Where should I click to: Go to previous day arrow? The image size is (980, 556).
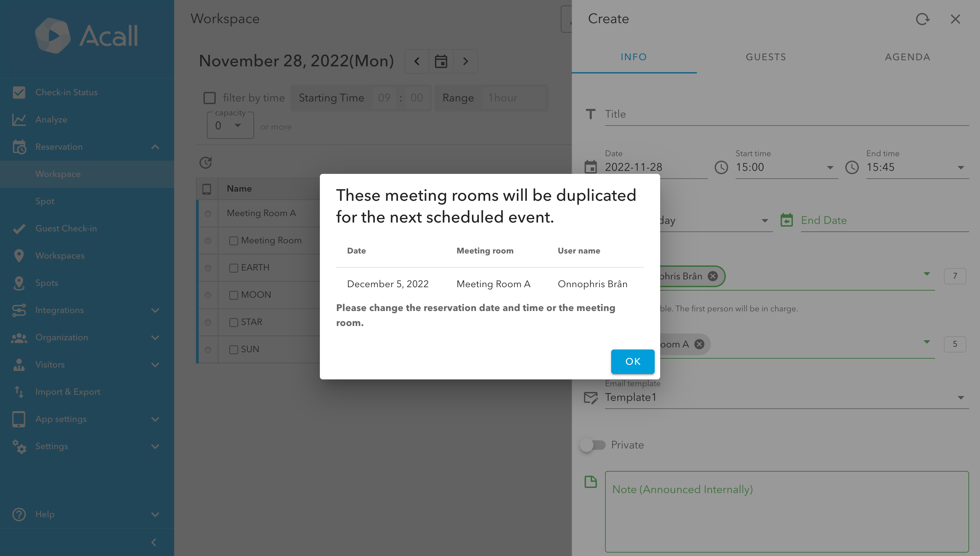coord(417,61)
